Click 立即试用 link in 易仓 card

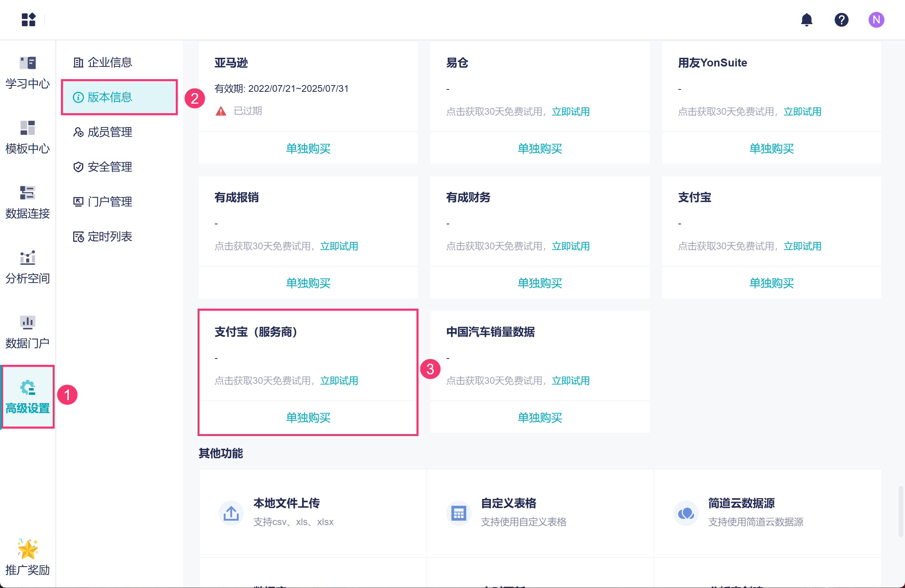pyautogui.click(x=570, y=112)
